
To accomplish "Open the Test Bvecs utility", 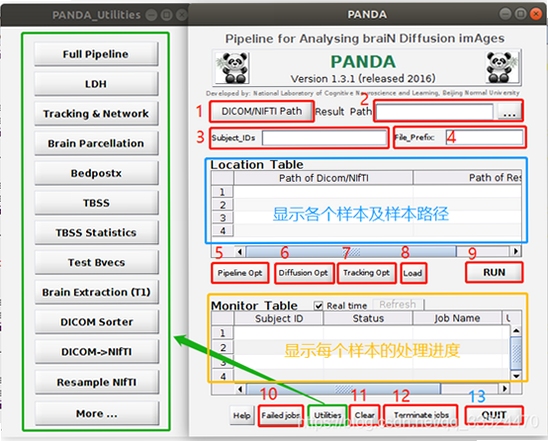I will pyautogui.click(x=96, y=262).
